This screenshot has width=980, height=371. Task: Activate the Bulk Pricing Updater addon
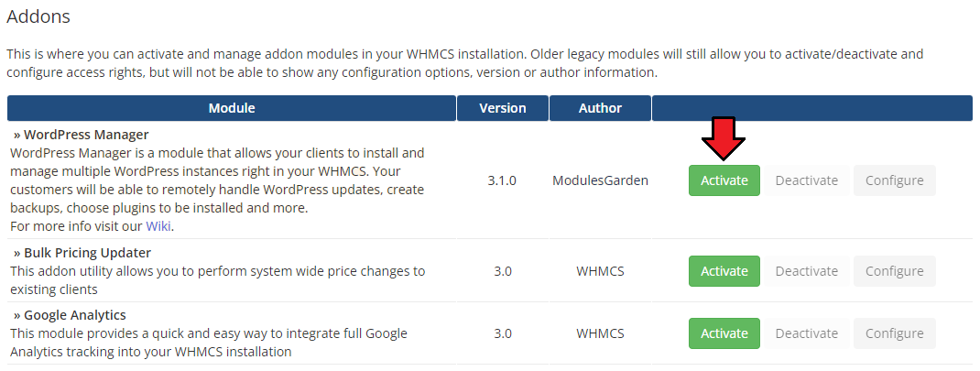point(724,271)
